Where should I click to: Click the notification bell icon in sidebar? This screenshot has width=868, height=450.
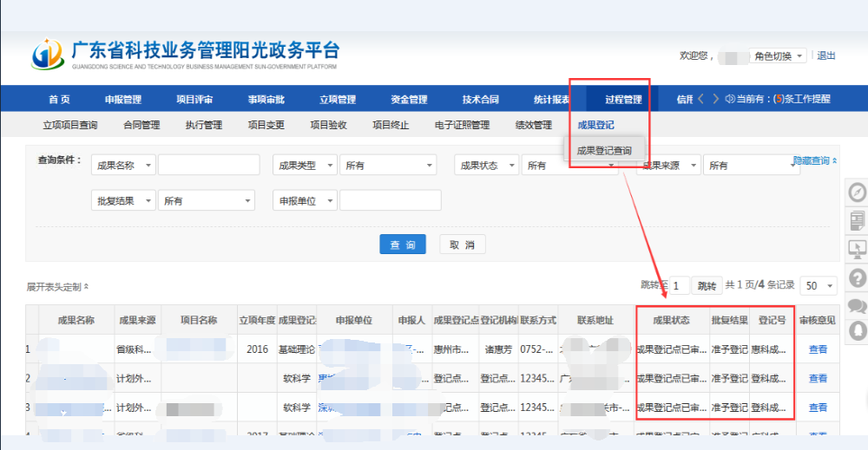(858, 331)
